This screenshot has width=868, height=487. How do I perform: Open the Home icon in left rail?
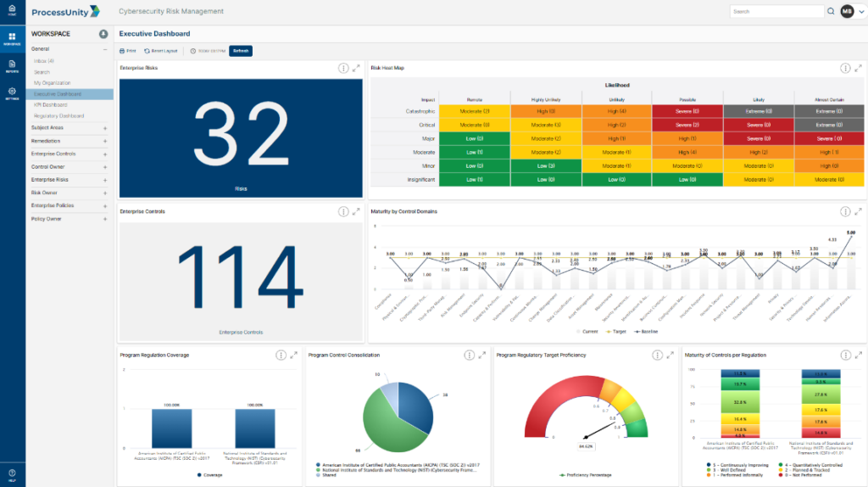click(12, 10)
